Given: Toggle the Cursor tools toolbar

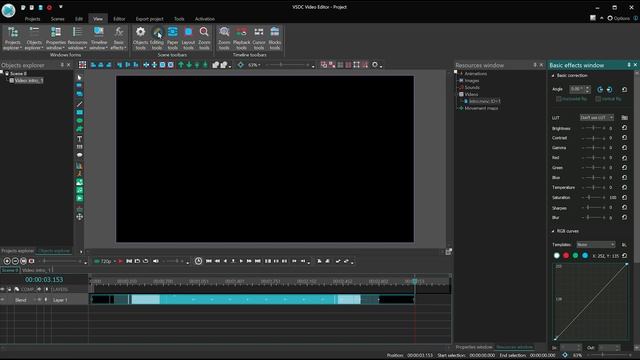Looking at the screenshot, I should pyautogui.click(x=259, y=38).
